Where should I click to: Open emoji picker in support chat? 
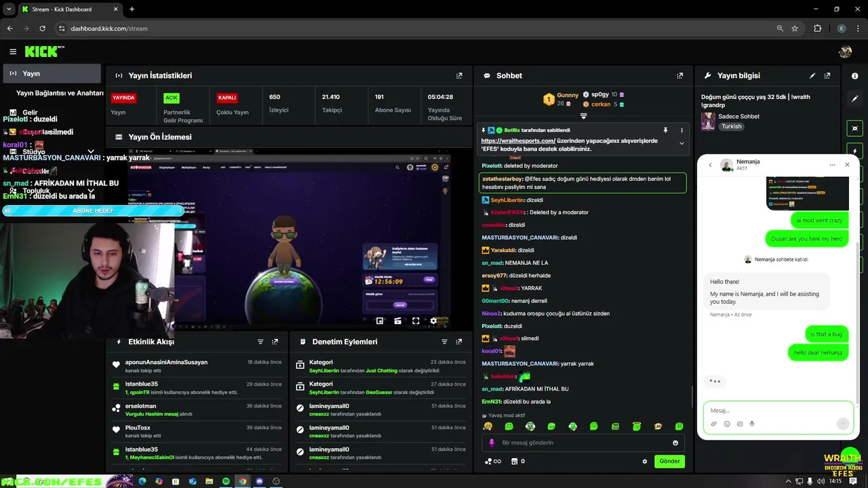coord(727,424)
